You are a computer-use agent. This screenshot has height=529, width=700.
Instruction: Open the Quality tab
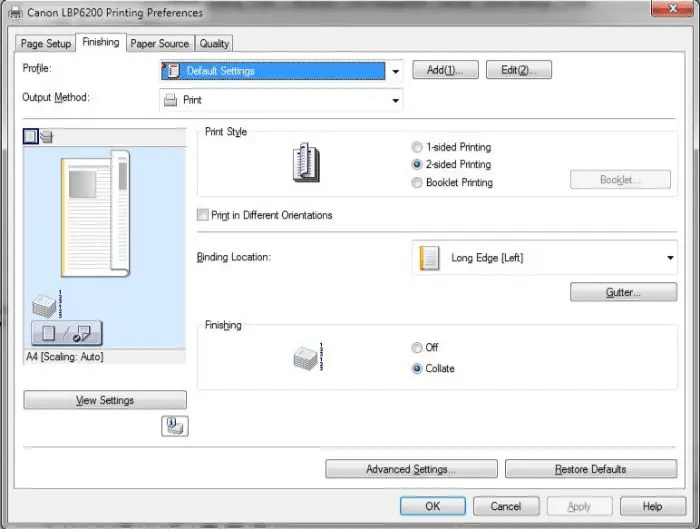pos(214,43)
